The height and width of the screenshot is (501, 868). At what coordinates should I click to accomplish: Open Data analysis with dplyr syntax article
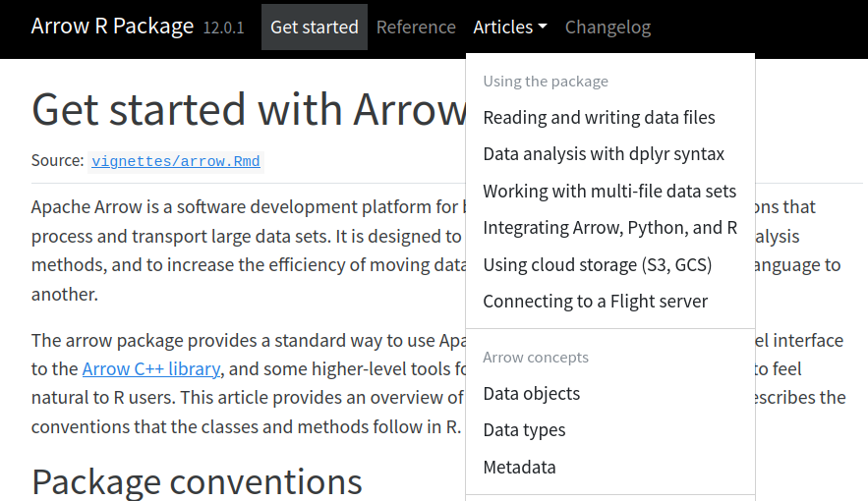604,154
